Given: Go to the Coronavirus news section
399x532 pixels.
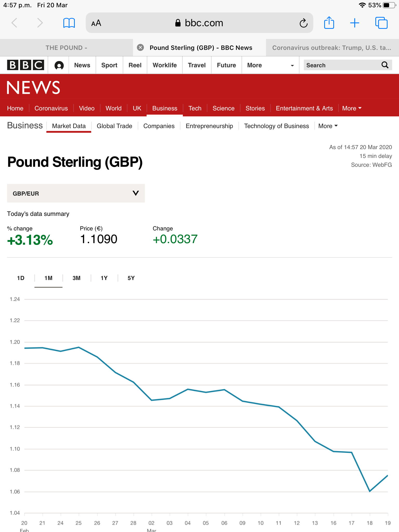Looking at the screenshot, I should (51, 108).
